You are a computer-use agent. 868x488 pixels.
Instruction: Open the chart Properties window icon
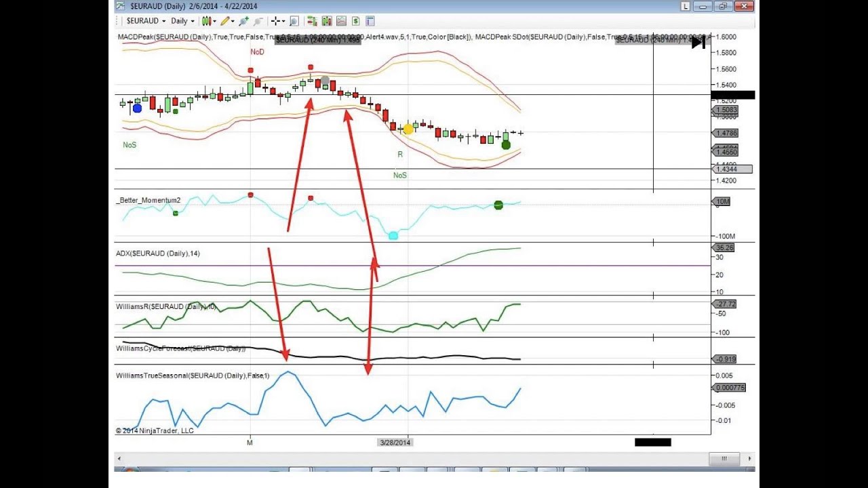(x=370, y=21)
